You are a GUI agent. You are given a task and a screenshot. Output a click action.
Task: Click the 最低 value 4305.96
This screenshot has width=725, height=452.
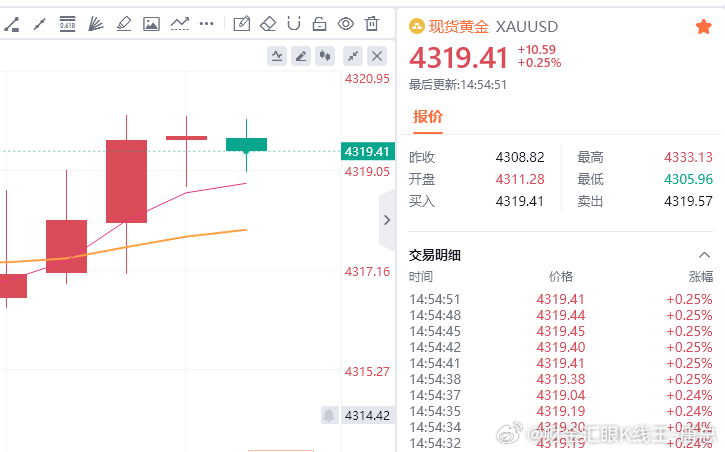[688, 179]
